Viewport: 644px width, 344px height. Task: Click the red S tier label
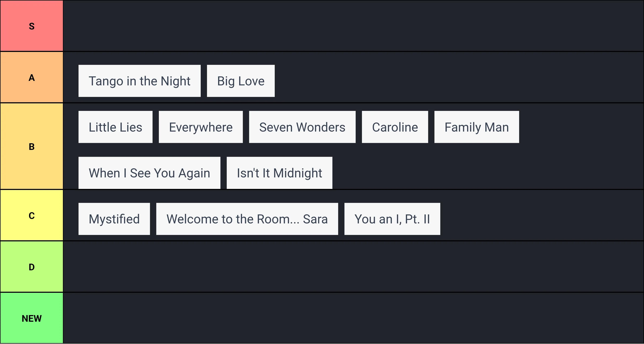(x=31, y=26)
